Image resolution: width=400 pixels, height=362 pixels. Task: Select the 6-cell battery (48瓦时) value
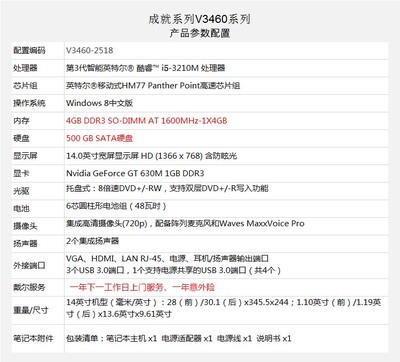[116, 206]
